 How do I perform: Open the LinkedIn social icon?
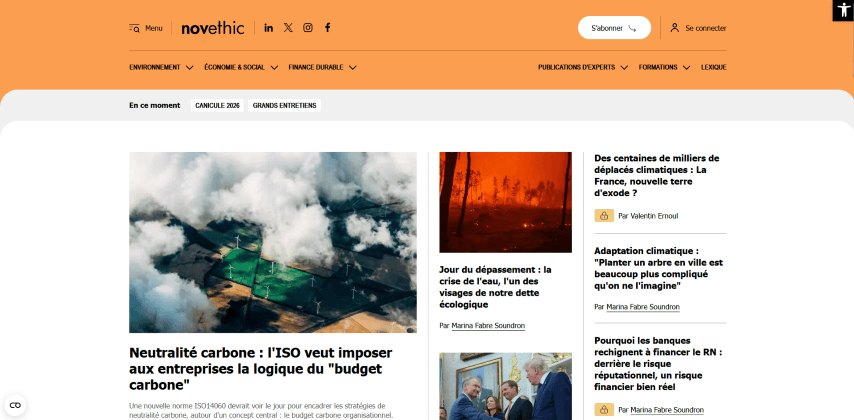coord(269,28)
